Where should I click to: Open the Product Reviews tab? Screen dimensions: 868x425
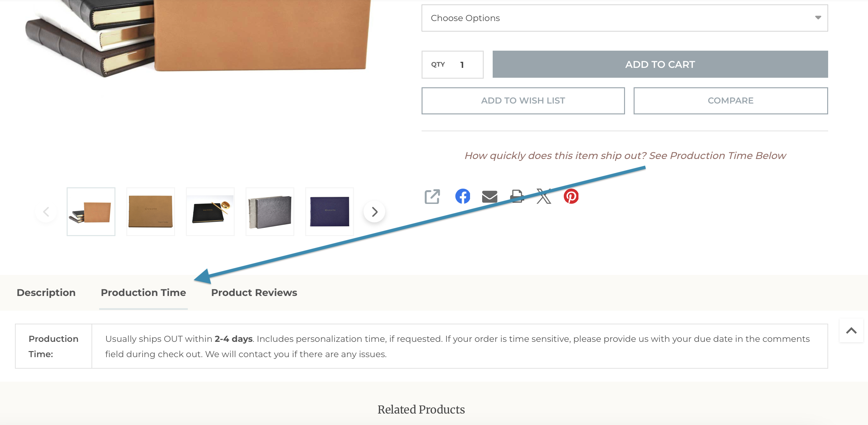254,292
